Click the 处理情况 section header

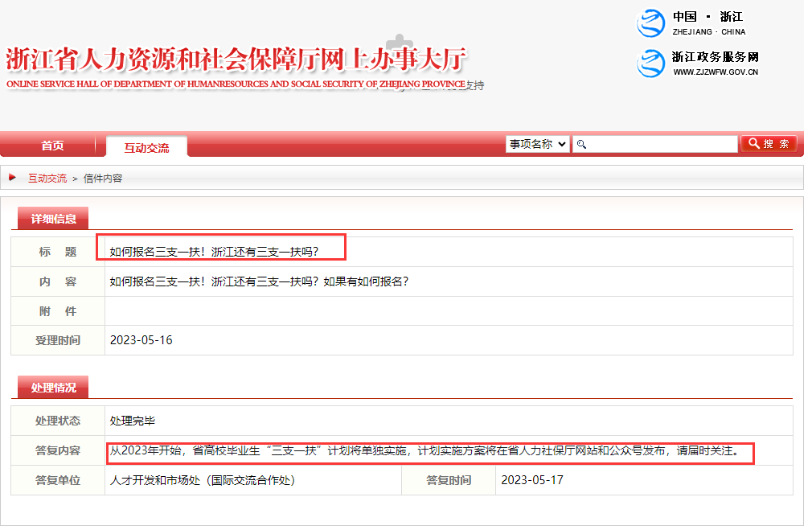53,387
